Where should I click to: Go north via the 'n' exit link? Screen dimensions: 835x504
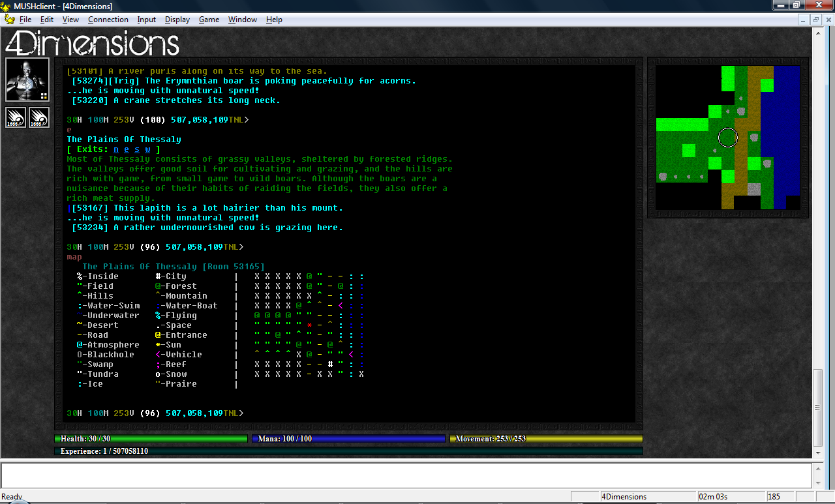[116, 149]
